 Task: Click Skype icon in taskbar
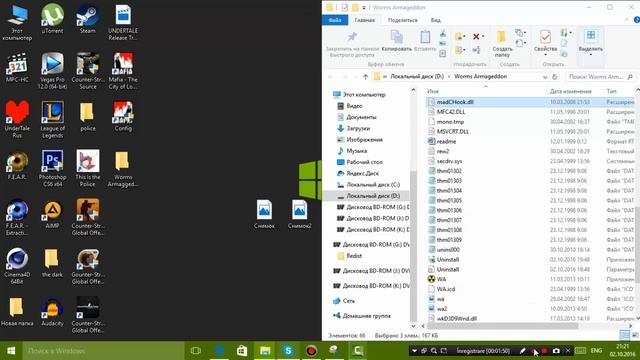[288, 351]
